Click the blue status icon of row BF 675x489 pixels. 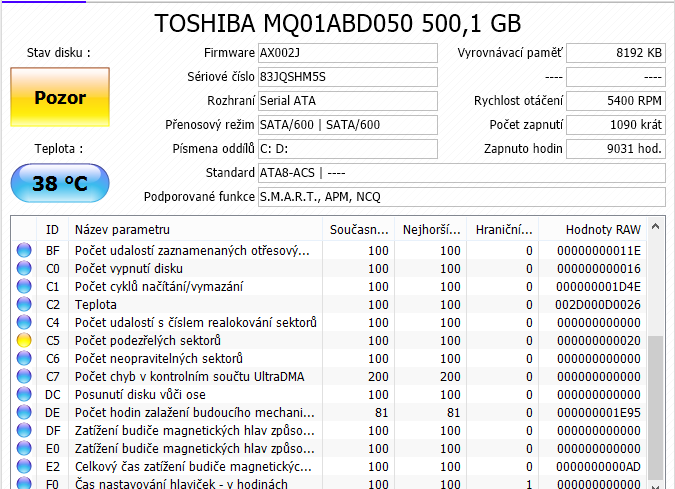point(24,250)
